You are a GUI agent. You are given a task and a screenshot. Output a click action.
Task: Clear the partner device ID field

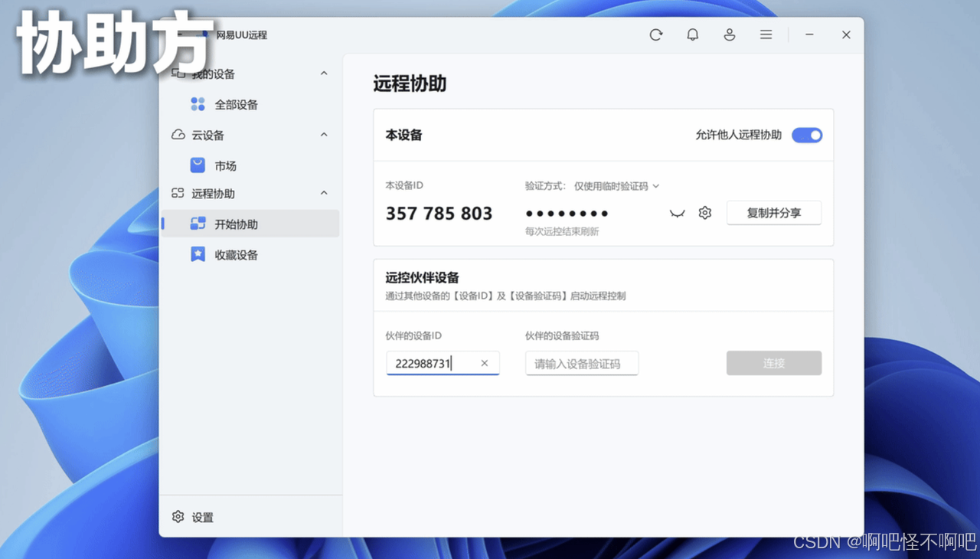(484, 363)
